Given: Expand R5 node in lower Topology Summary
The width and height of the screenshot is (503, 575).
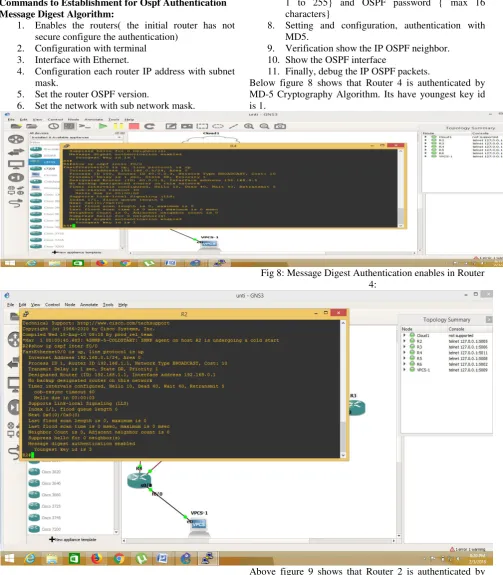Looking at the screenshot, I should [405, 358].
